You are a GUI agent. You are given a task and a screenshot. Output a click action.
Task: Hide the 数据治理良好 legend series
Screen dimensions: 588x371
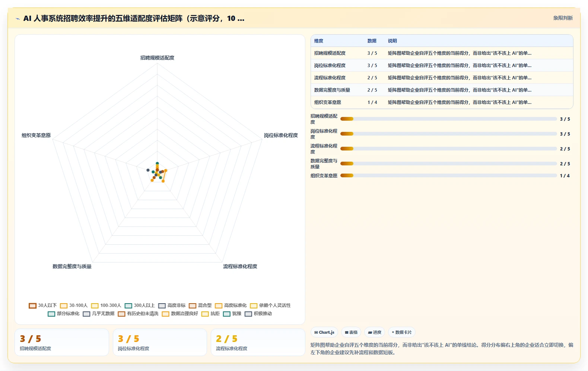click(180, 314)
